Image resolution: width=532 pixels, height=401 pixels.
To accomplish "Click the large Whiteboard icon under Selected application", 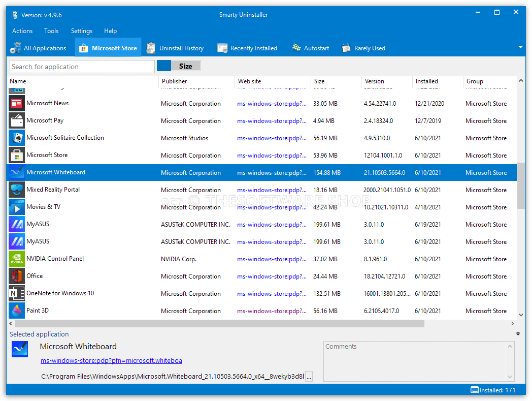I will point(20,349).
